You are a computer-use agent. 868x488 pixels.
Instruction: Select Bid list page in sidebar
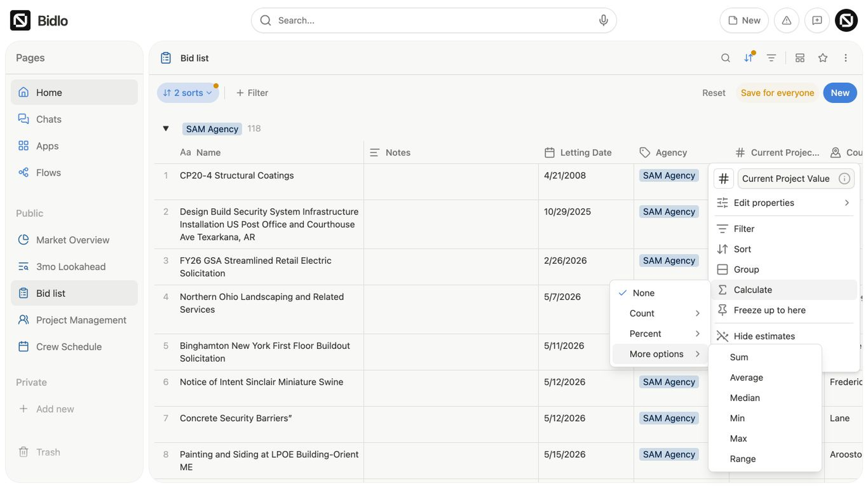(74, 293)
